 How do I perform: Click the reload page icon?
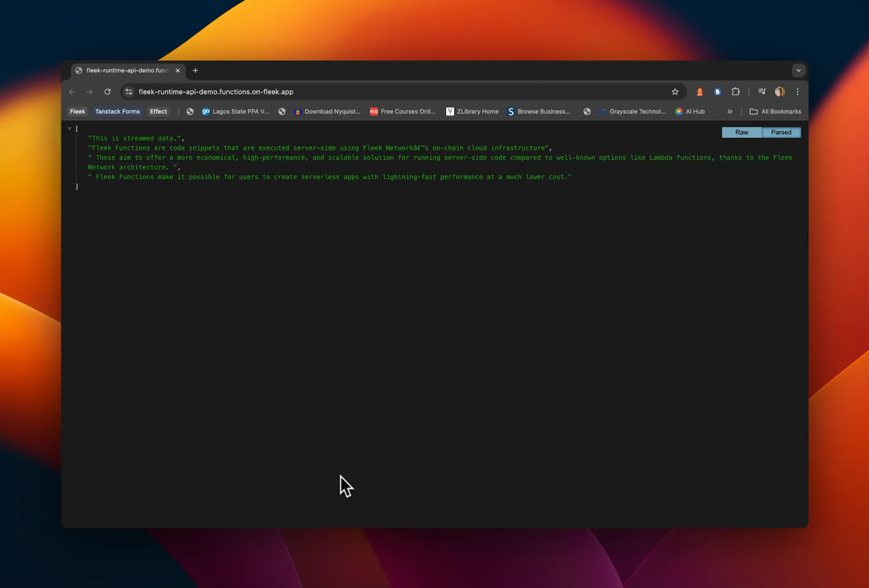click(107, 92)
